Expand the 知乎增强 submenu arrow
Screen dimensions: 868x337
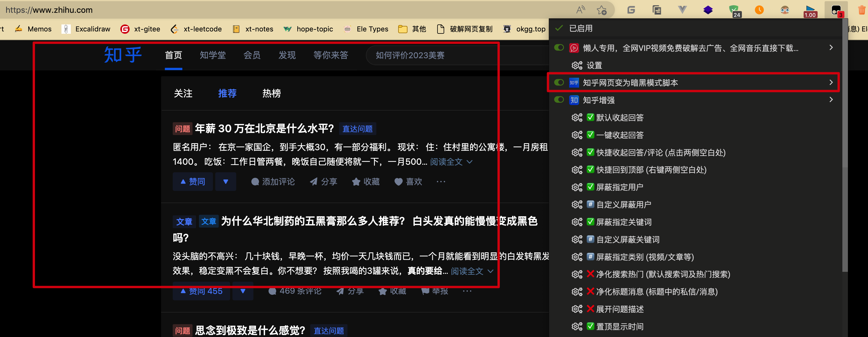pos(831,100)
